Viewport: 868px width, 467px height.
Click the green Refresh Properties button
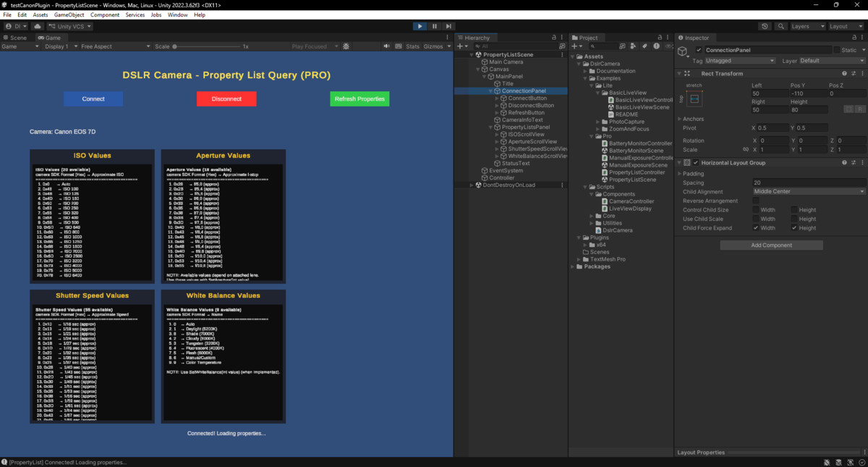tap(359, 99)
